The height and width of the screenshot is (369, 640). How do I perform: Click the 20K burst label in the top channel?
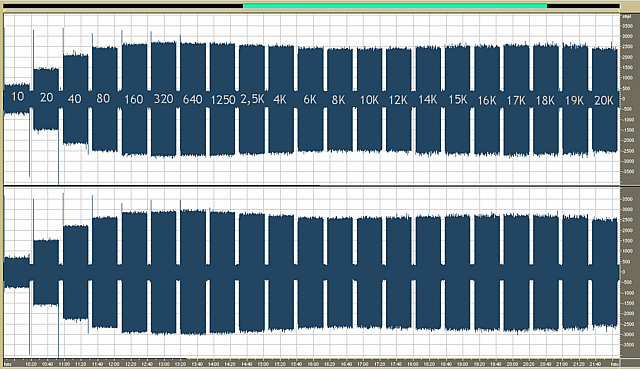[604, 100]
